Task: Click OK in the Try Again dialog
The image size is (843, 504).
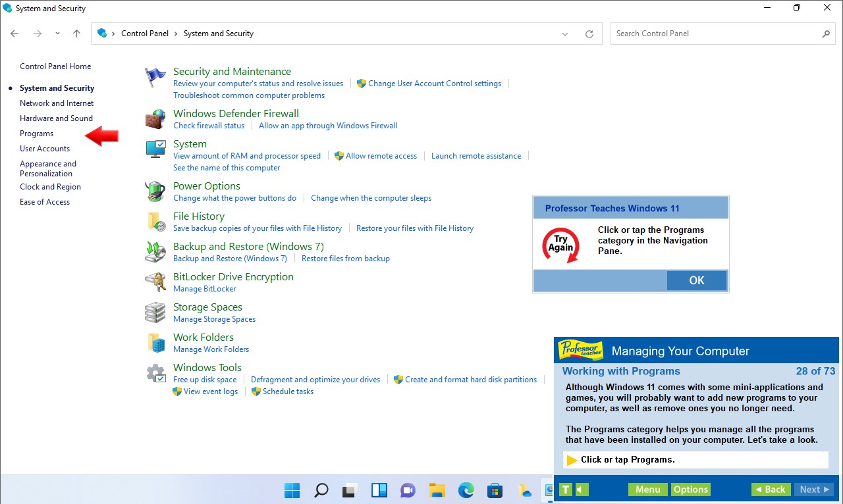Action: [x=697, y=280]
